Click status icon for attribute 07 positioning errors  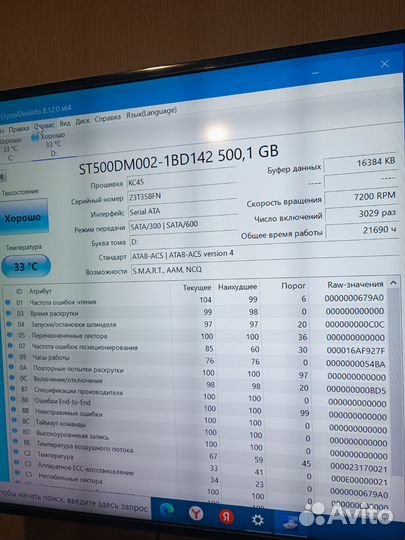click(x=10, y=345)
